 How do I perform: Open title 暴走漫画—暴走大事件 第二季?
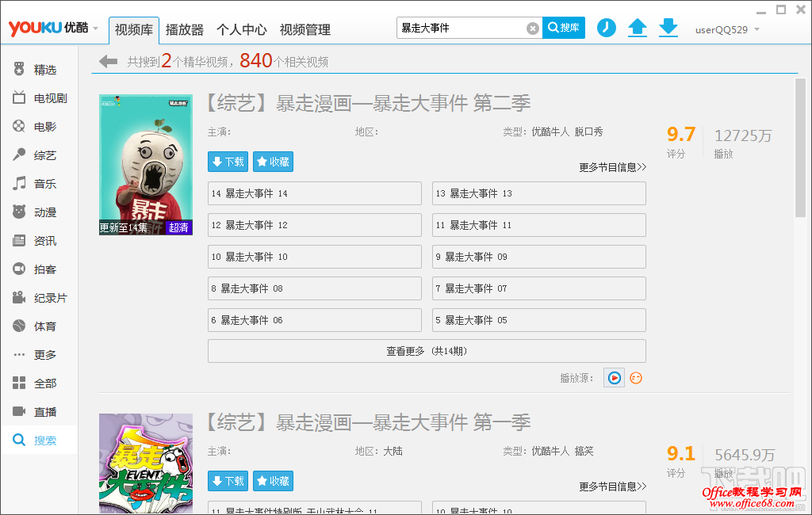403,103
